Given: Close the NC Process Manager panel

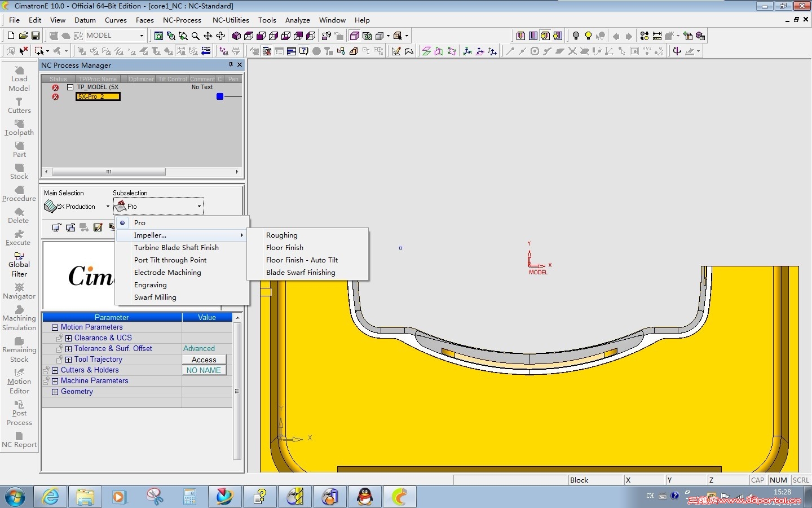Looking at the screenshot, I should click(240, 65).
